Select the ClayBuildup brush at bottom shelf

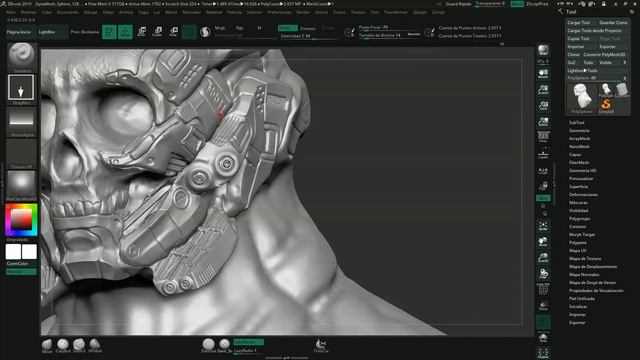click(63, 345)
